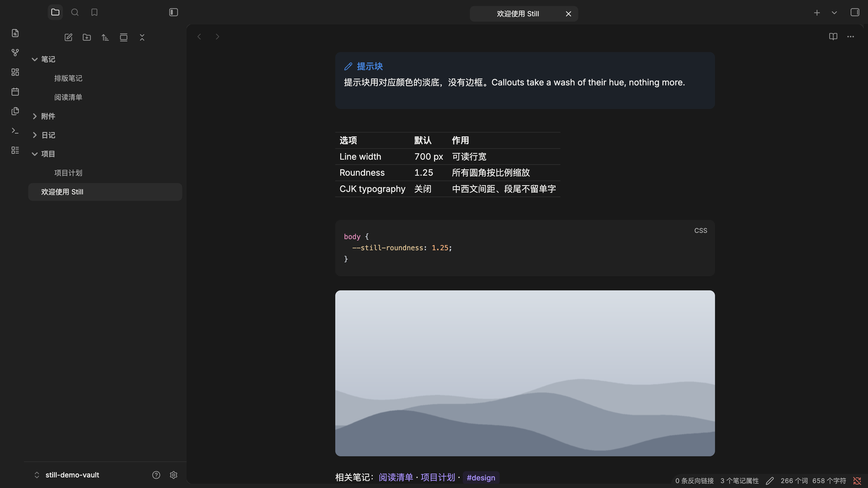Create a new folder in explorer

tap(87, 37)
